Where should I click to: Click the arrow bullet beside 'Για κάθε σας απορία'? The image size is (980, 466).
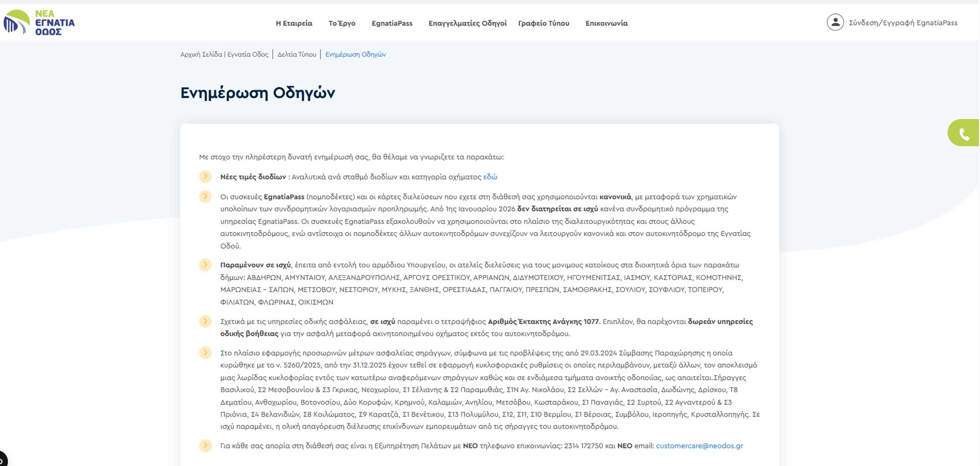205,445
